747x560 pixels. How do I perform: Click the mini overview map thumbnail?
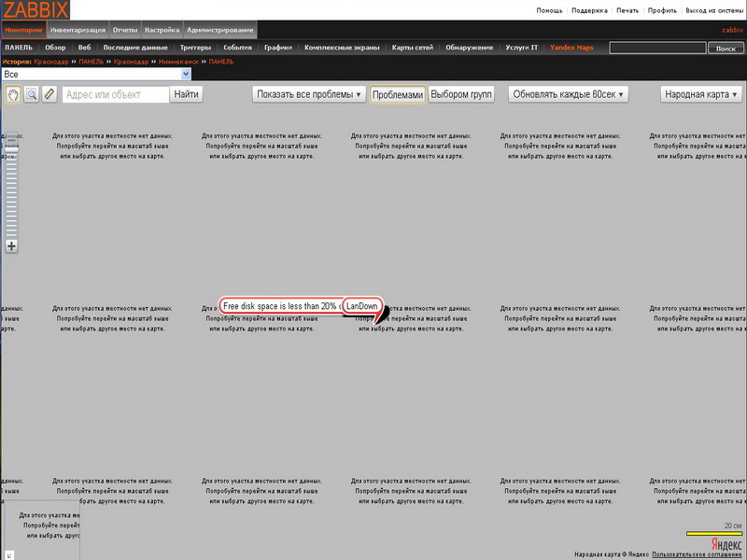41,529
